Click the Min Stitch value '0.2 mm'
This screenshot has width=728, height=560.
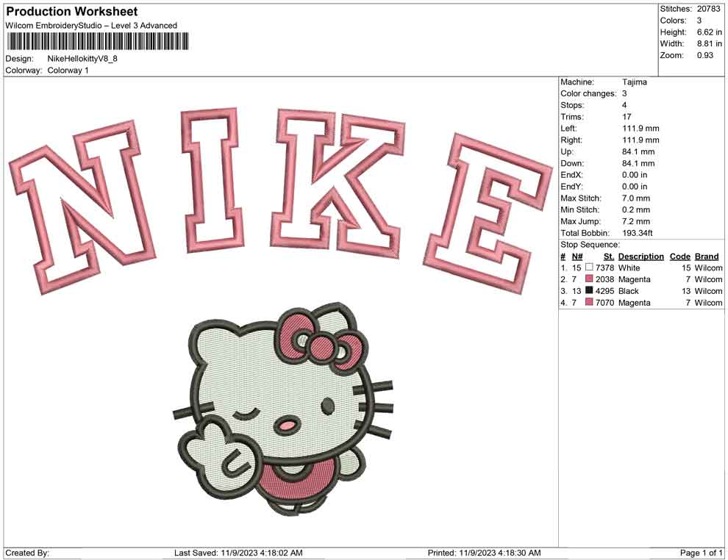pos(635,209)
